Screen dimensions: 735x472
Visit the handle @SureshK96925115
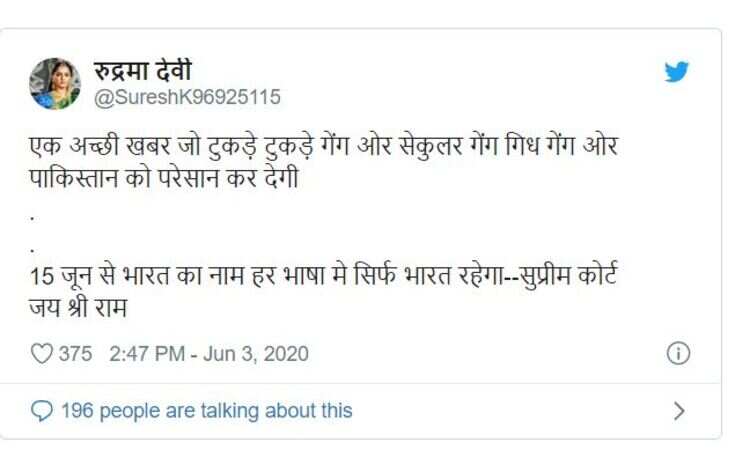(x=188, y=97)
